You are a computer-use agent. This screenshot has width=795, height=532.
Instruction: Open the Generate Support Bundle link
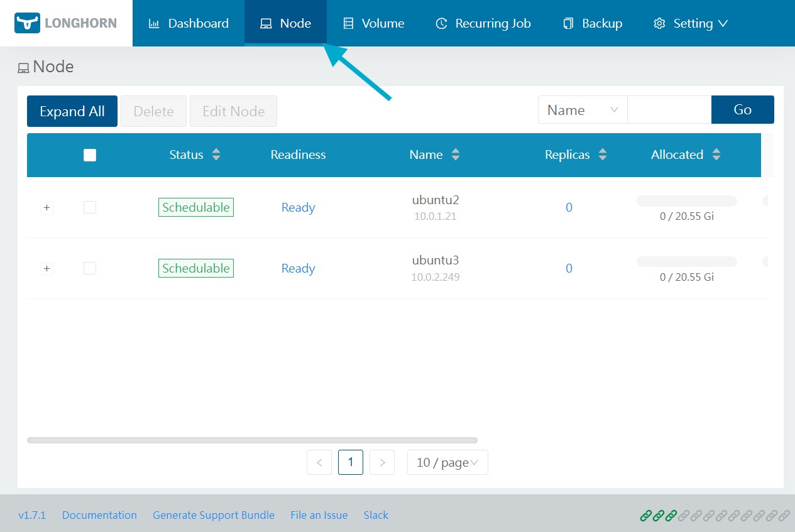click(214, 515)
